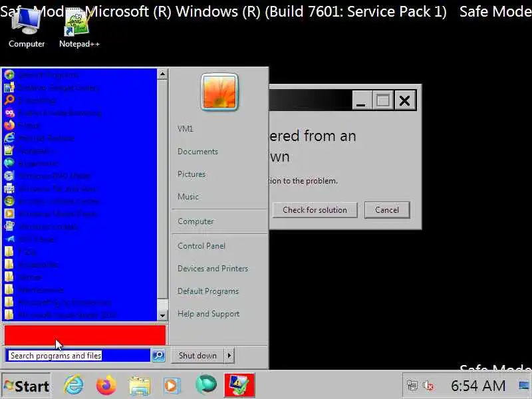
Task: Click the Show desktop button at taskbar end
Action: click(525, 386)
